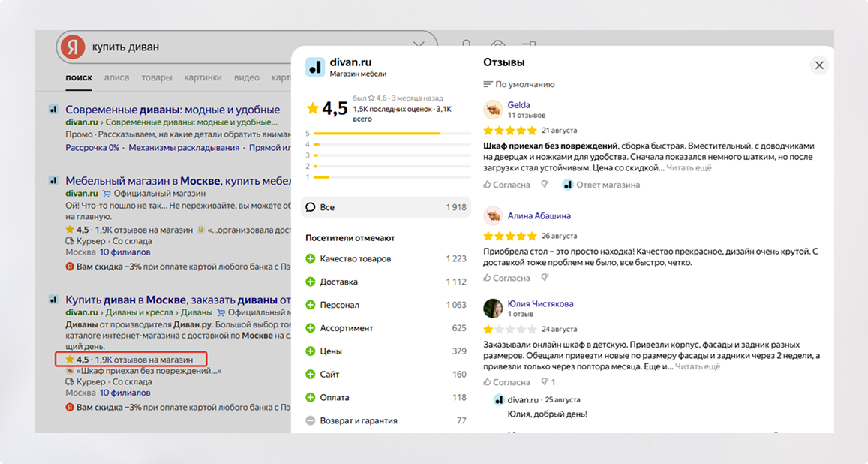Open Ответ магазина under Gelda's review

[x=602, y=185]
